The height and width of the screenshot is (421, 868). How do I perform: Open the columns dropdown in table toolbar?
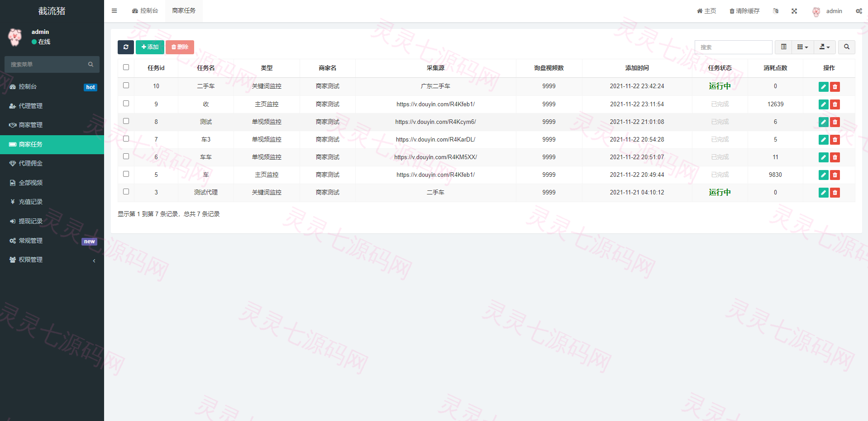(802, 47)
